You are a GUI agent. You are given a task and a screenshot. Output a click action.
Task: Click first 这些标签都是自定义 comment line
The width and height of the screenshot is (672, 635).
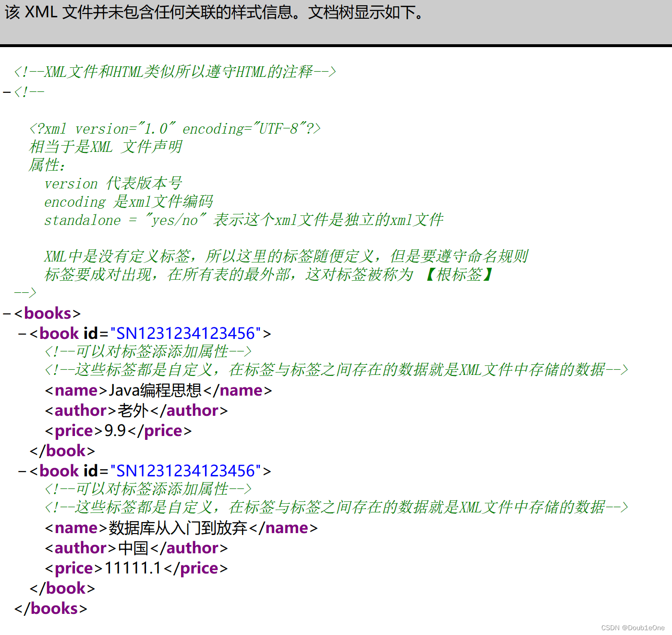tap(336, 370)
